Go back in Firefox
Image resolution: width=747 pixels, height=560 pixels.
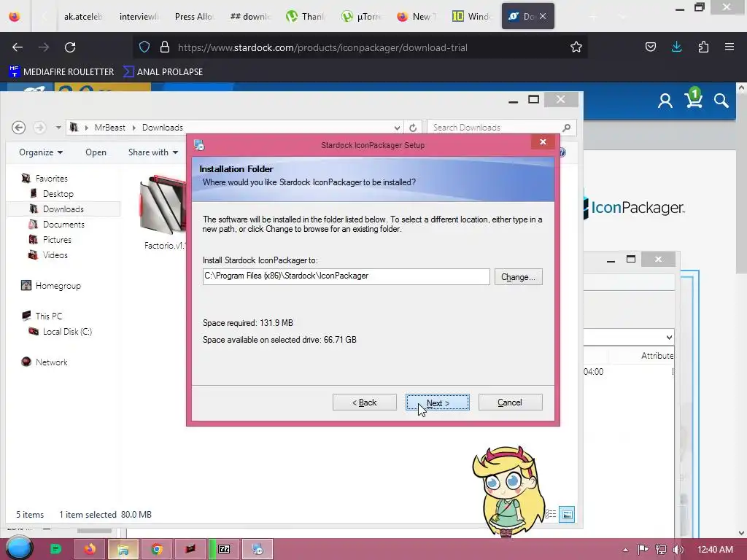pyautogui.click(x=18, y=47)
